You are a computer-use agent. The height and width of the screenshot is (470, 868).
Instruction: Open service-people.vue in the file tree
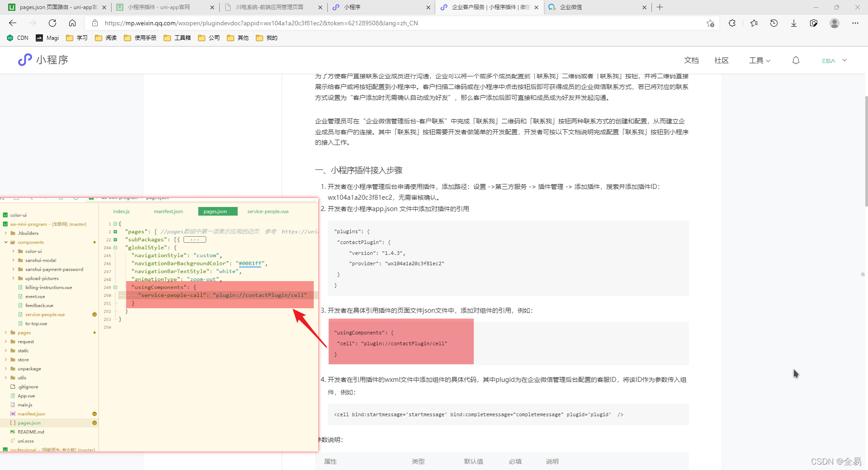click(x=45, y=315)
